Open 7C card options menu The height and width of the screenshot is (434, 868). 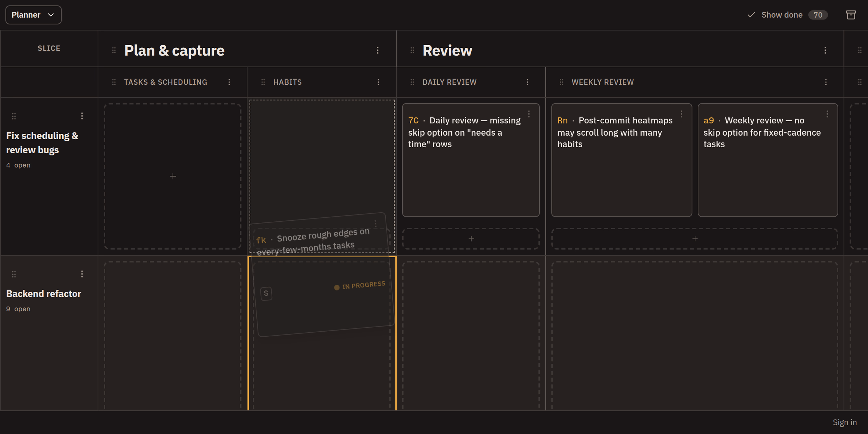tap(529, 114)
